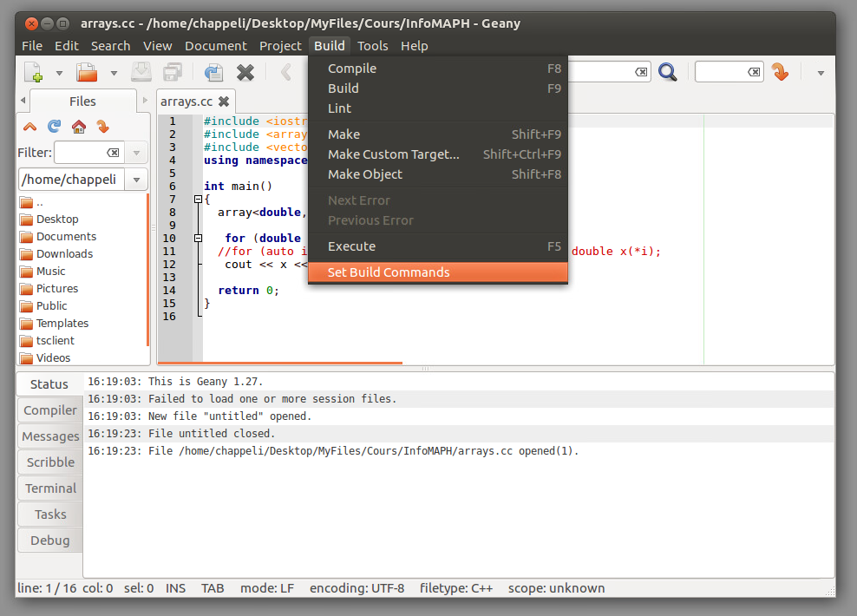Choose Lint from Build menu

tap(438, 108)
